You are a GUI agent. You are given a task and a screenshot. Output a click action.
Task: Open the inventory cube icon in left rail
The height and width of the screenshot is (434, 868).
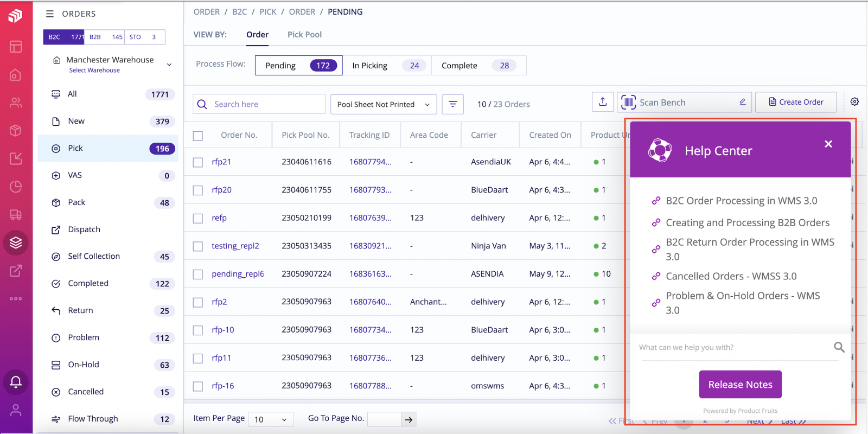click(x=16, y=131)
